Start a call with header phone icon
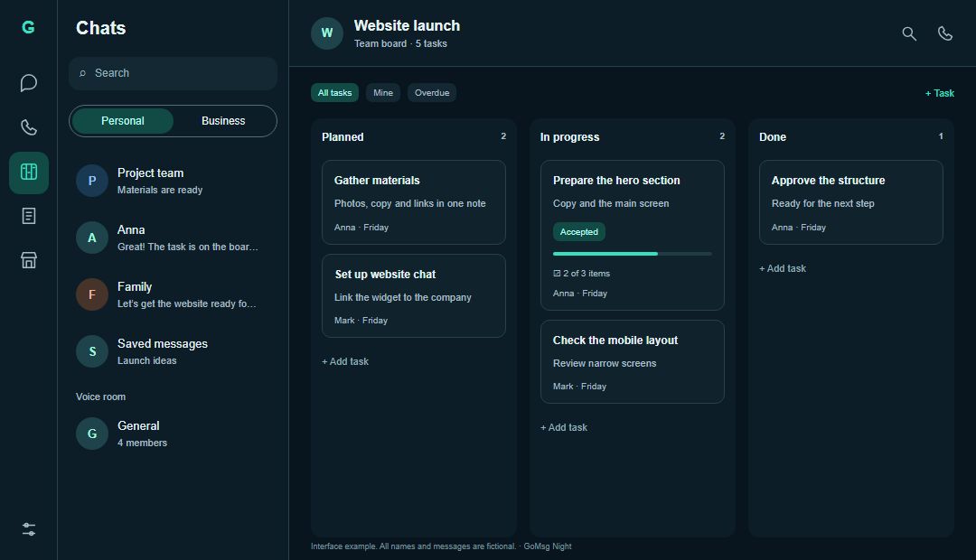The image size is (976, 560). tap(945, 33)
